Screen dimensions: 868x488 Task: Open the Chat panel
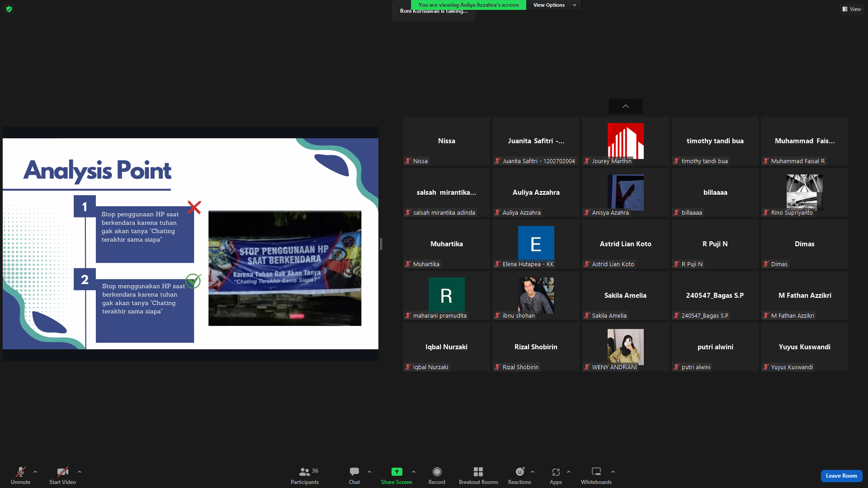click(354, 476)
